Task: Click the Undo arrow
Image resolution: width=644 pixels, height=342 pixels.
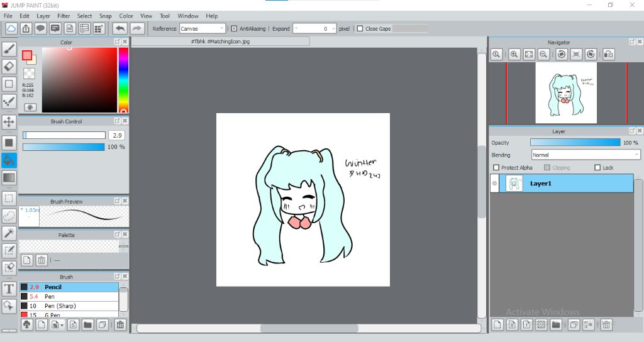Action: coord(119,28)
